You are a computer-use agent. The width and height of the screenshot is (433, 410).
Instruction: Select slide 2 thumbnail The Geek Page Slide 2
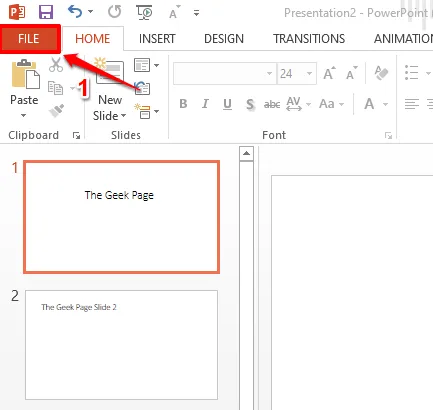[x=121, y=345]
